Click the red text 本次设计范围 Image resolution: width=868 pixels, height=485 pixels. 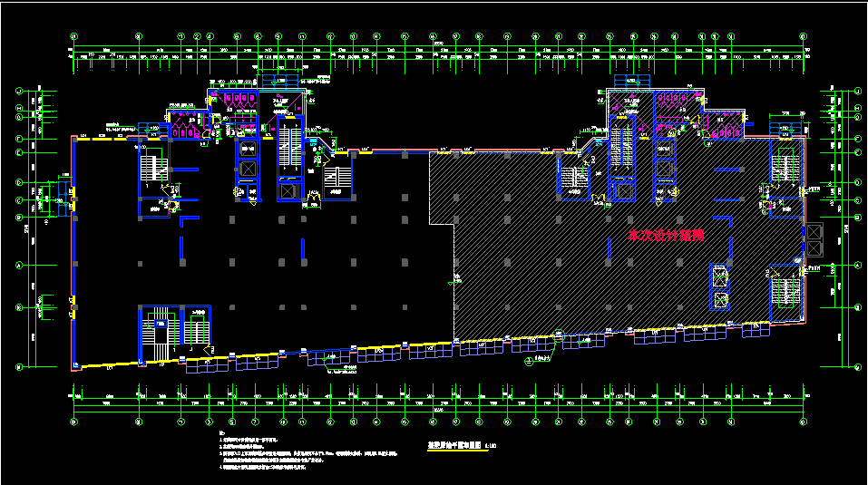[666, 235]
